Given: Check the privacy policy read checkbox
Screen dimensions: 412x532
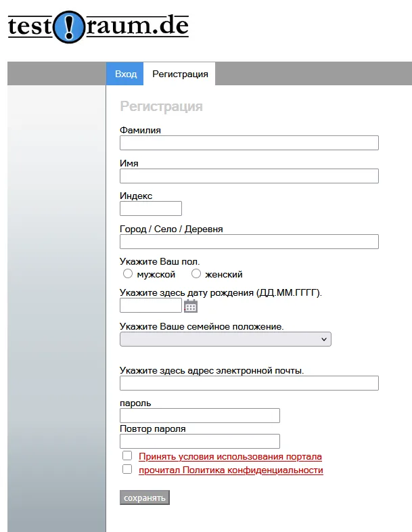Looking at the screenshot, I should (127, 469).
